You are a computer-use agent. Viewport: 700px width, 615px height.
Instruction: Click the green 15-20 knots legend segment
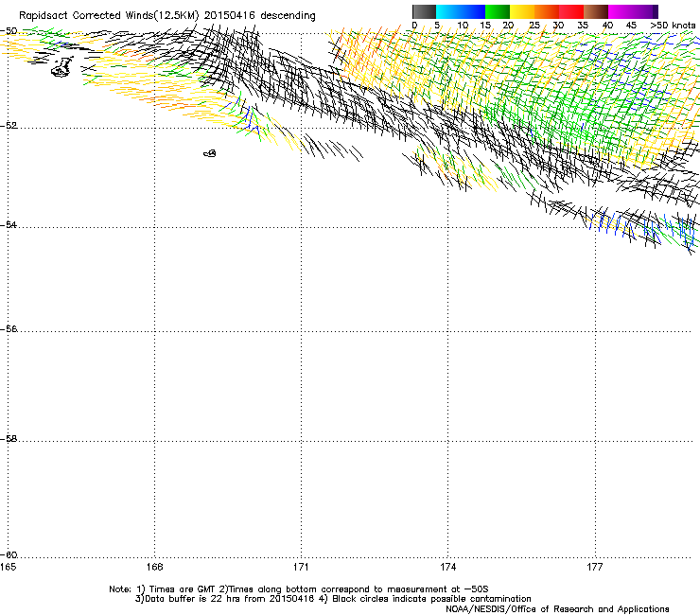point(498,11)
